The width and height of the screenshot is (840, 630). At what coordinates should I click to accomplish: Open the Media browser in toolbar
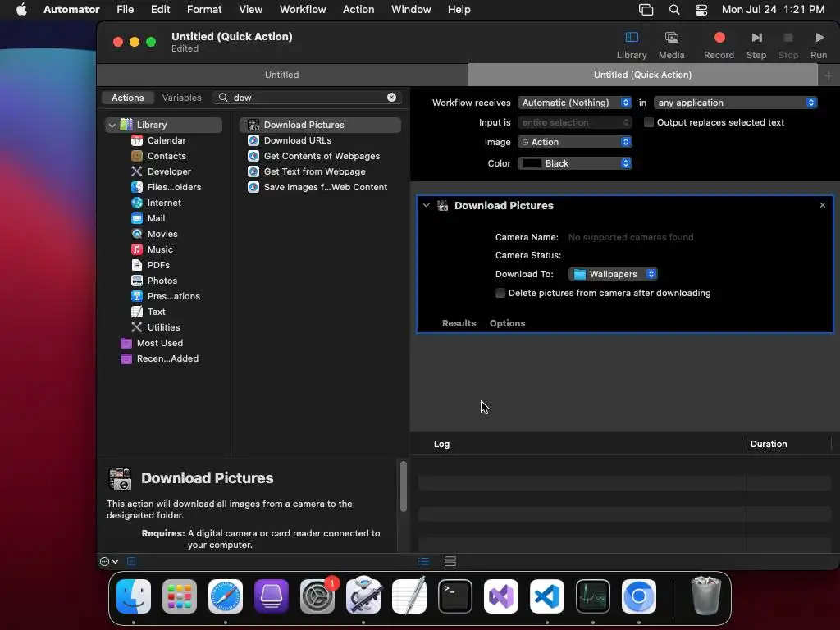click(x=671, y=38)
